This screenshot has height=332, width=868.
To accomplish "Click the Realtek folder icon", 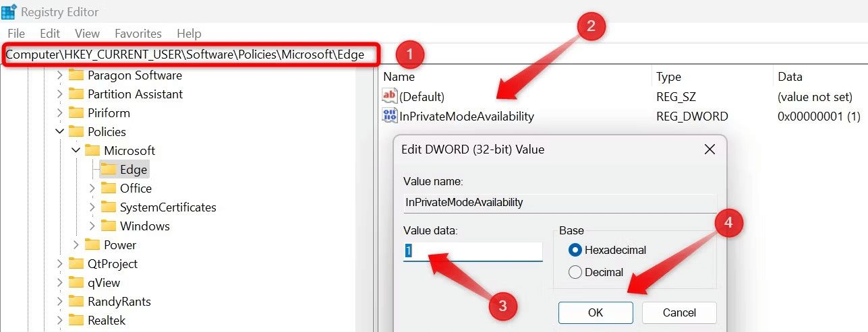I will [x=76, y=320].
